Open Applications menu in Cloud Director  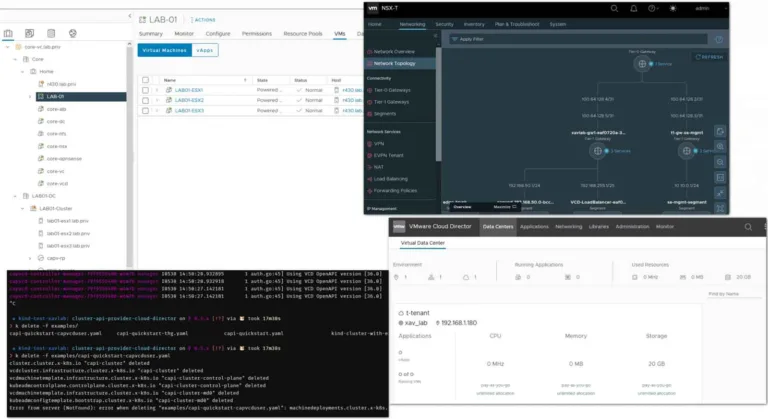click(534, 227)
